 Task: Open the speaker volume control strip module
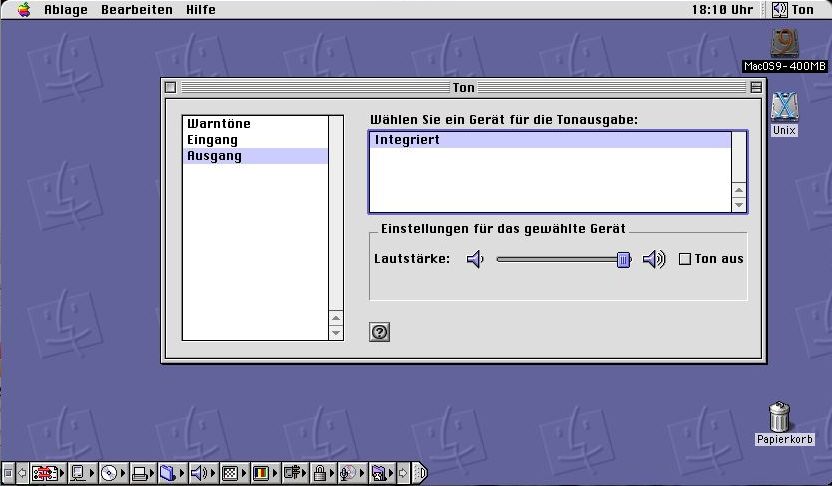click(x=203, y=473)
